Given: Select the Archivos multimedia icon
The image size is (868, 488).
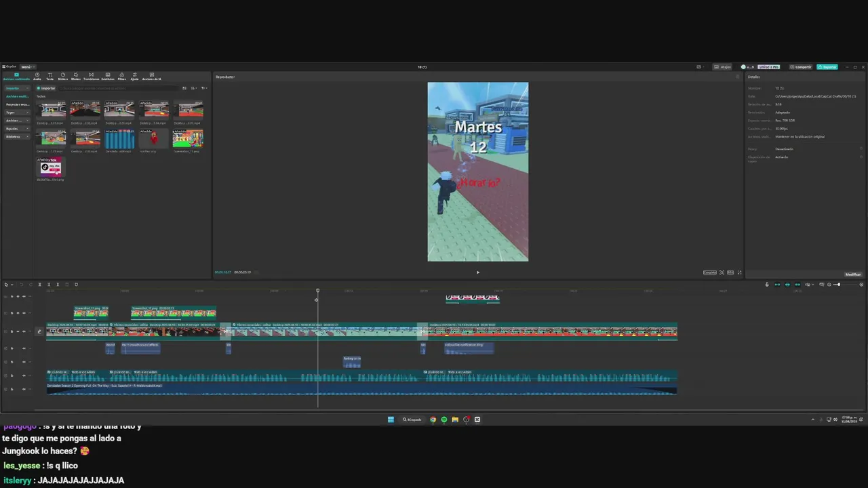Looking at the screenshot, I should (16, 76).
